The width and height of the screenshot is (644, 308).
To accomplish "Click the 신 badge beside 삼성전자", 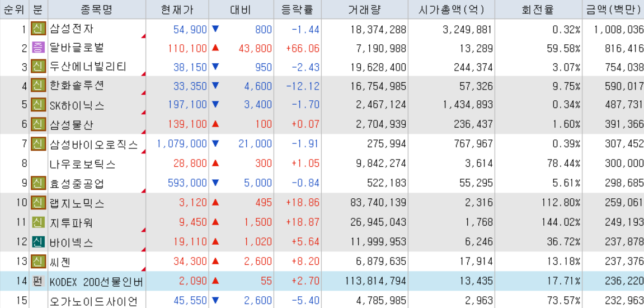I will click(38, 29).
